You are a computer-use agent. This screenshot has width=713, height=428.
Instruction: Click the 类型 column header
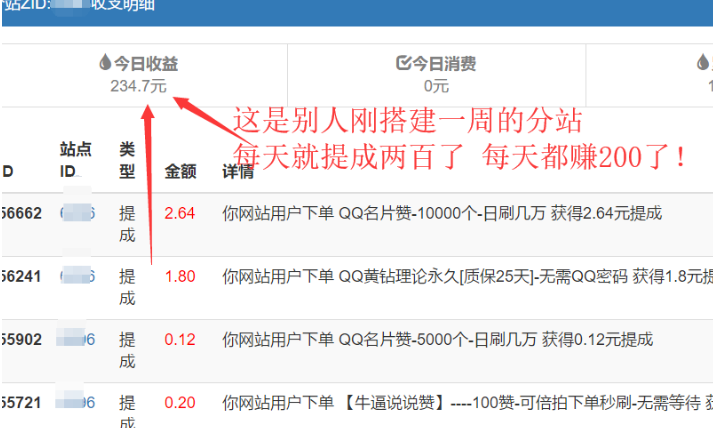126,159
